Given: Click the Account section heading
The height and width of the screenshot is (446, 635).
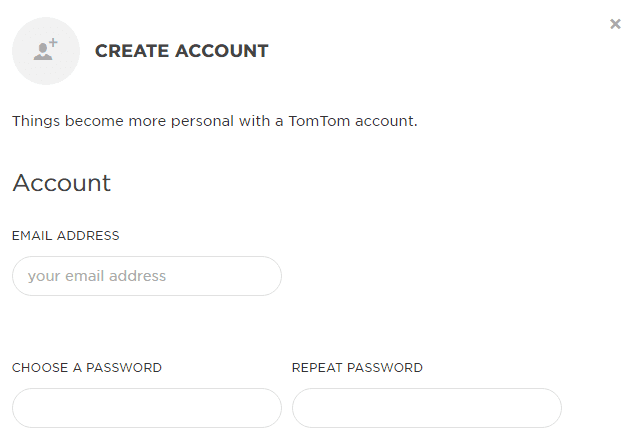Looking at the screenshot, I should (62, 183).
